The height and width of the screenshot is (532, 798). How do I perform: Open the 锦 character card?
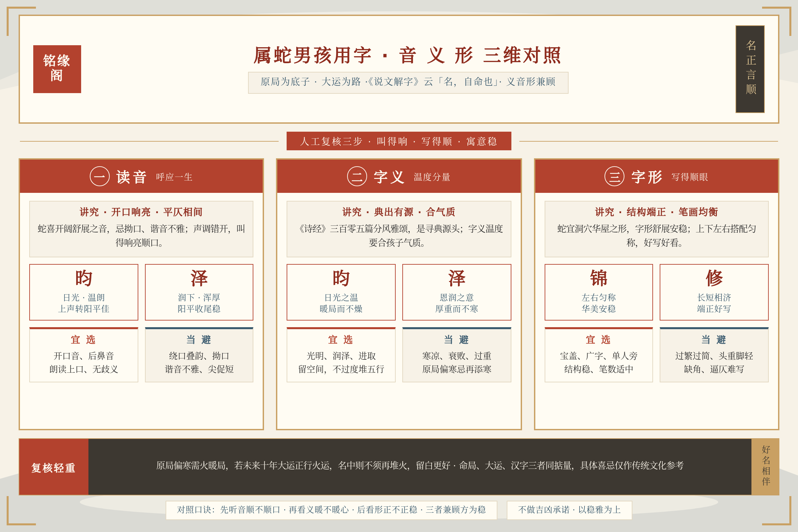point(598,292)
